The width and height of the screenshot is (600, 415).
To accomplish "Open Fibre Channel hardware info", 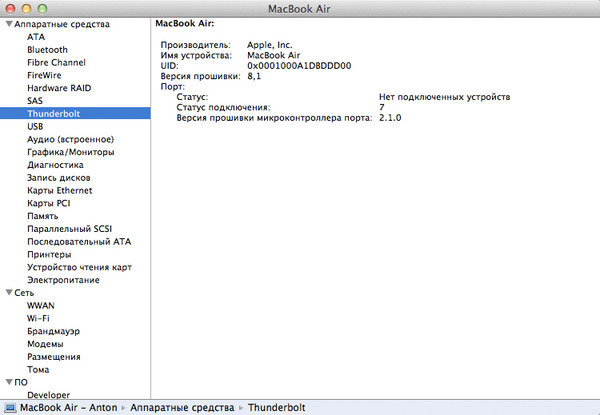I will (56, 62).
